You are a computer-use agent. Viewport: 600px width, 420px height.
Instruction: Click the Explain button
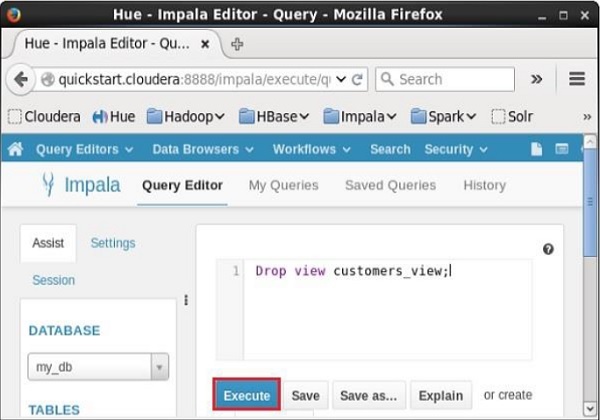coord(440,396)
